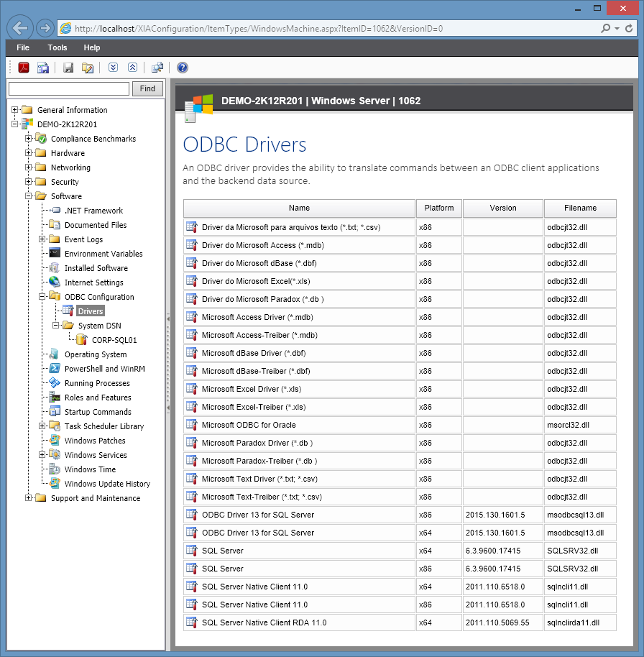
Task: Select the Drivers tree item
Action: click(91, 311)
